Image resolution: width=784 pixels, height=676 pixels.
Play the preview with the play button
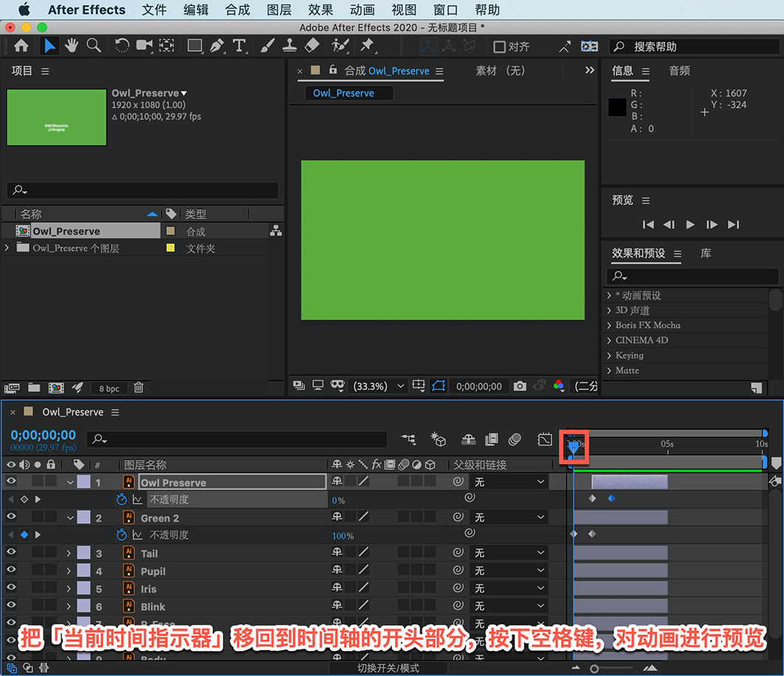click(x=690, y=224)
